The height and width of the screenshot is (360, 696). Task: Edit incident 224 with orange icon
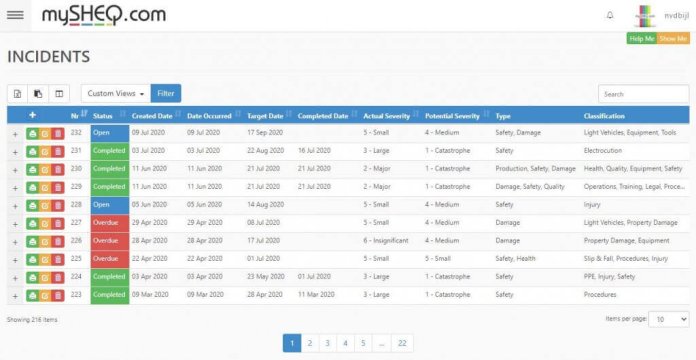pos(45,277)
